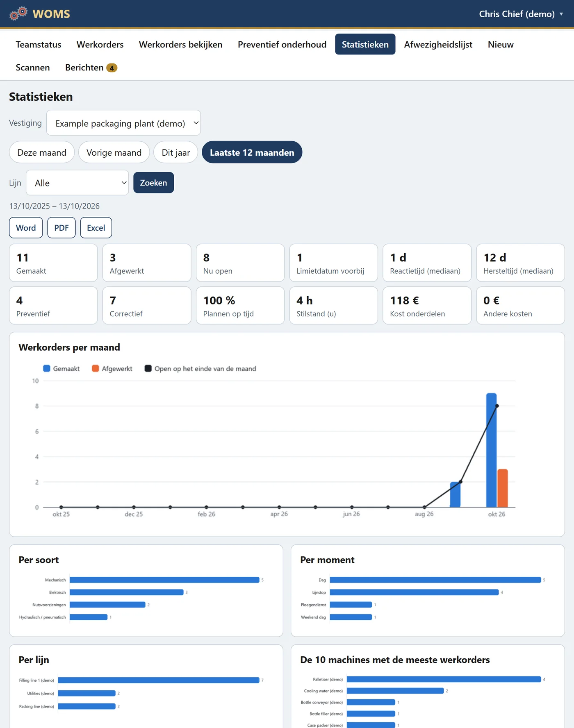The height and width of the screenshot is (728, 574).
Task: Open the Chris Chief user menu
Action: point(521,14)
